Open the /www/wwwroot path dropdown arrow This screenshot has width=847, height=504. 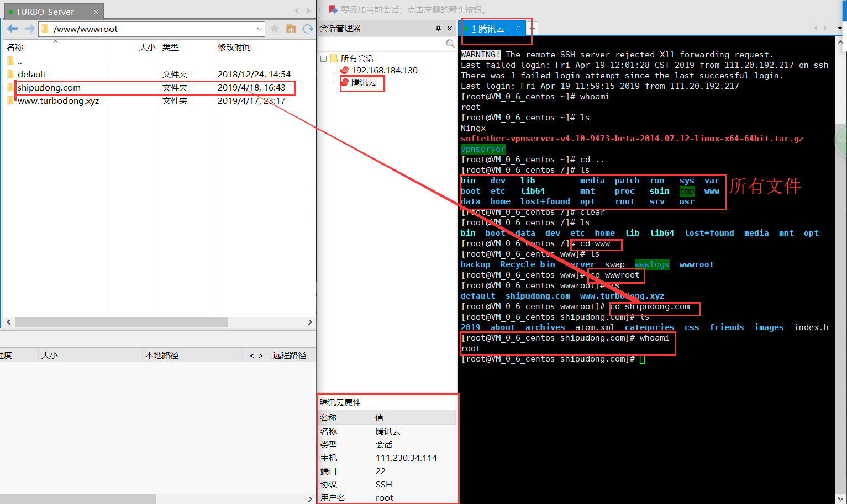pos(259,29)
